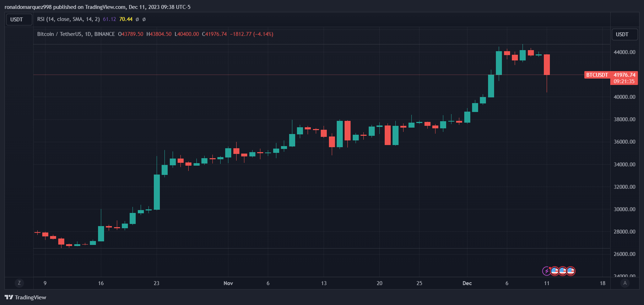Open the purple lightning events icon
This screenshot has height=305, width=644.
pyautogui.click(x=547, y=271)
